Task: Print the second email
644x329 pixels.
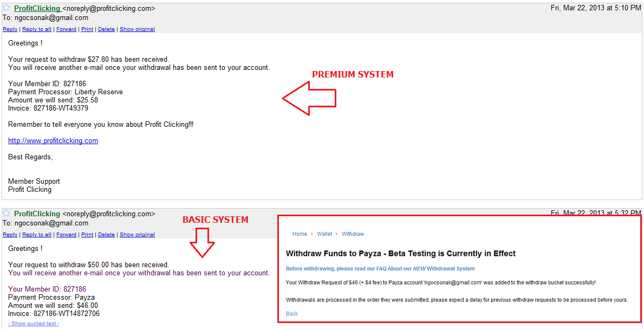Action: click(x=87, y=234)
